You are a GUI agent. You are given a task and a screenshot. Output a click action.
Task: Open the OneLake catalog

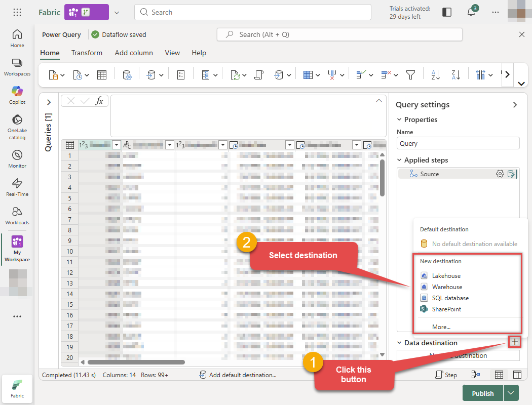(17, 124)
